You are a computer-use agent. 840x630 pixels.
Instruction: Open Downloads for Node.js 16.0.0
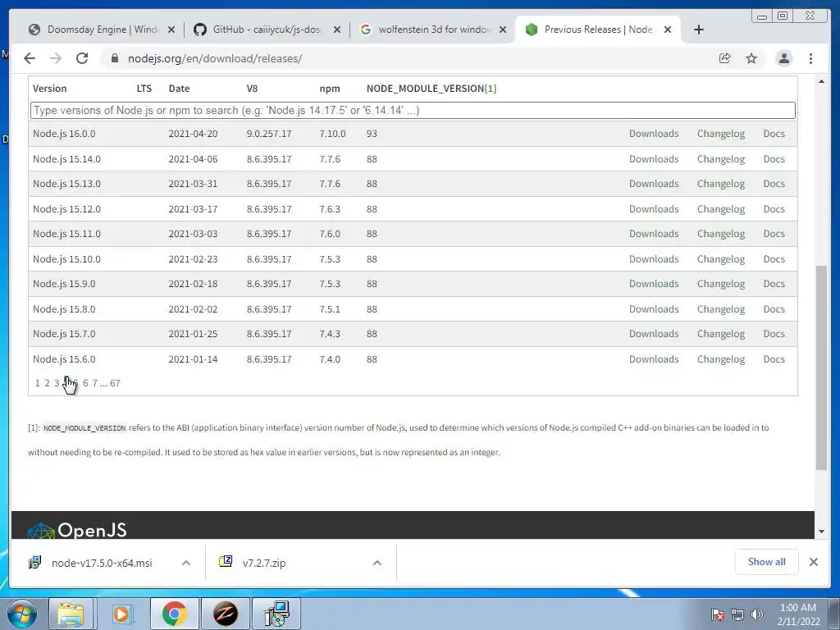pyautogui.click(x=654, y=134)
